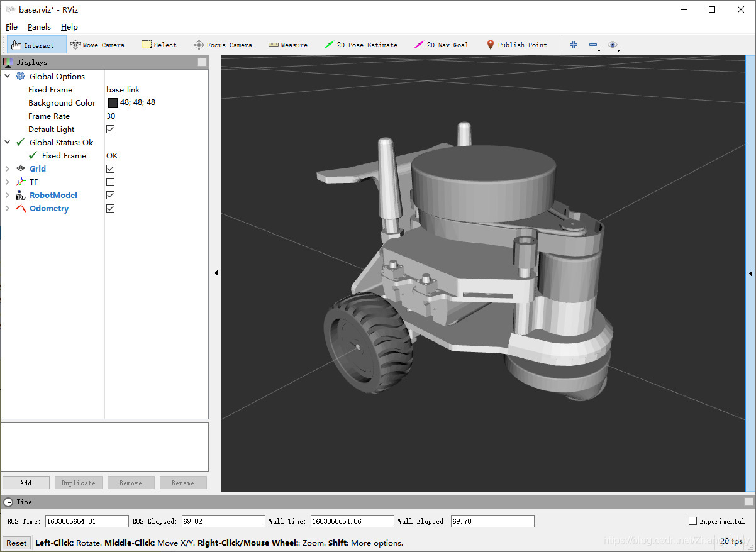This screenshot has width=756, height=552.
Task: Click the Displays panel monitor icon
Action: 8,62
